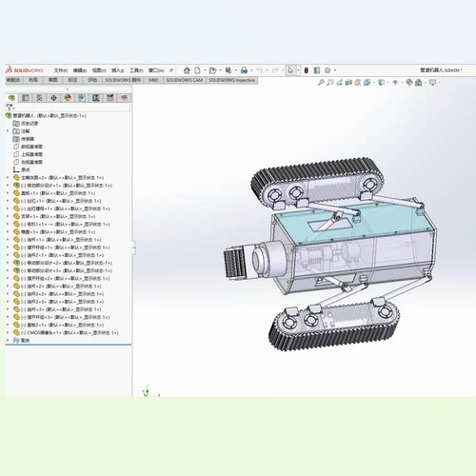Screen dimensions: 476x476
Task: Switch to the FeatureManager design tree tab
Action: click(x=11, y=98)
